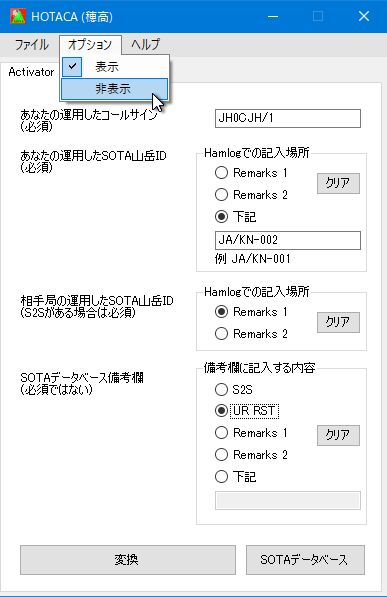387x597 pixels.
Task: Select Remarks 1 for your SOTA summit ID
Action: pos(251,173)
